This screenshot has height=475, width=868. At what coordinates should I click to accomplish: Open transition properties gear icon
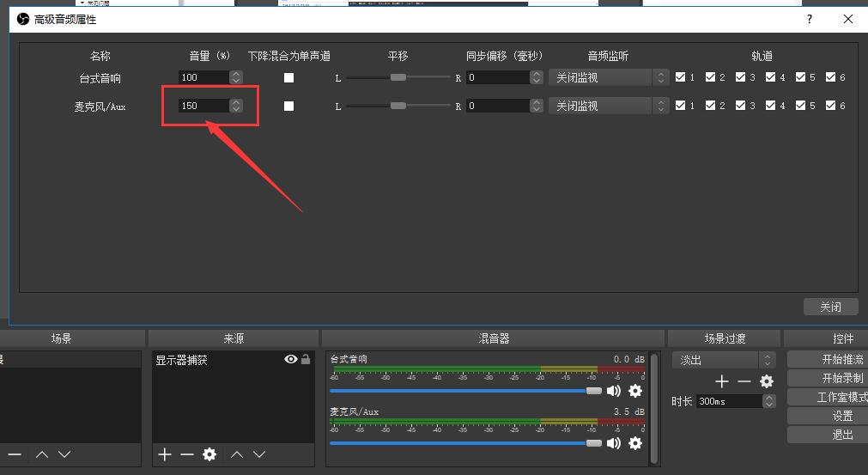pos(766,381)
